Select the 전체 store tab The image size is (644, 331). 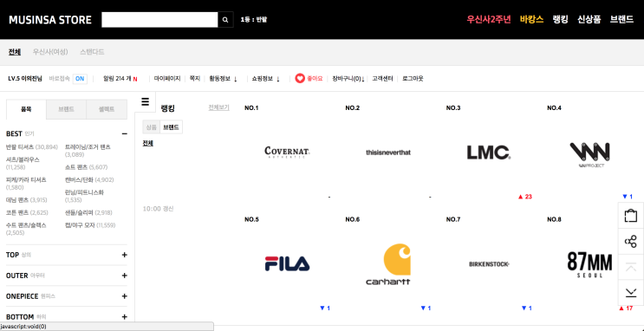[15, 52]
